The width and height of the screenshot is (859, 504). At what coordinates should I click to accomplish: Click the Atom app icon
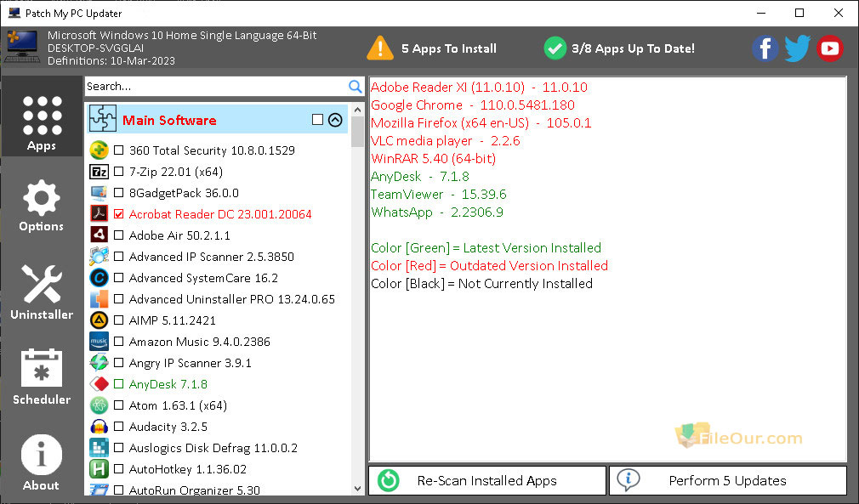tap(99, 405)
